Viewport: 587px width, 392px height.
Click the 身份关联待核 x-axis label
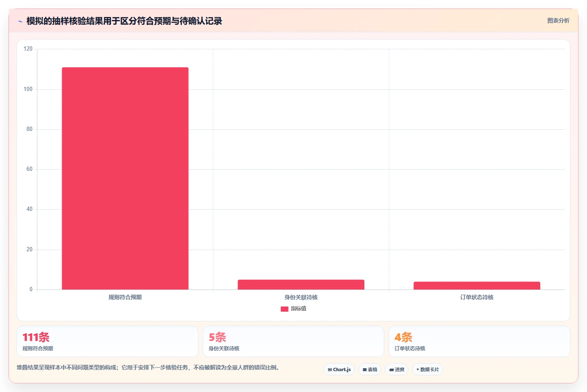pos(301,297)
